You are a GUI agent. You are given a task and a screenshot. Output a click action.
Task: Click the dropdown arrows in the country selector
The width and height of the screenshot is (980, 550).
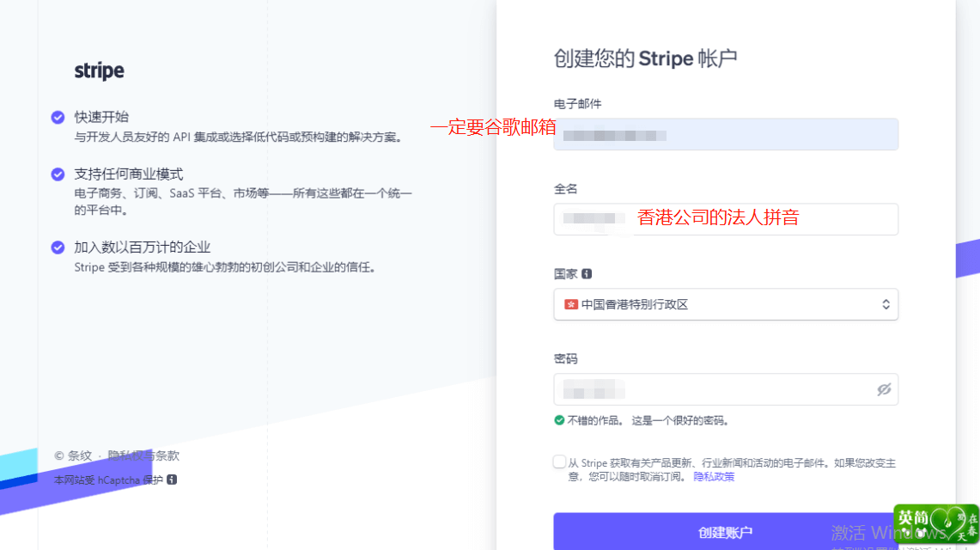886,304
